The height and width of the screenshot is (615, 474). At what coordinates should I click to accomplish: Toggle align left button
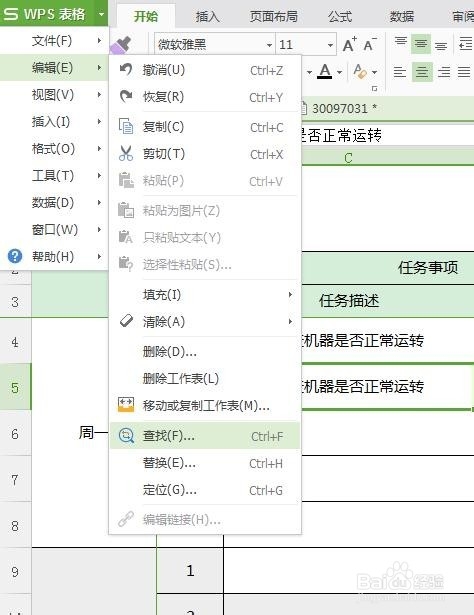(x=400, y=72)
